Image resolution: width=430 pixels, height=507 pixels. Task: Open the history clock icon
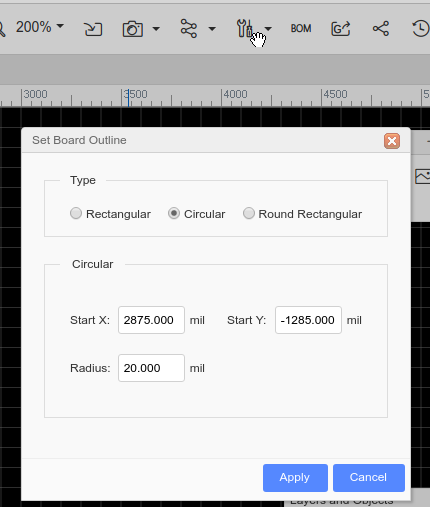[421, 29]
